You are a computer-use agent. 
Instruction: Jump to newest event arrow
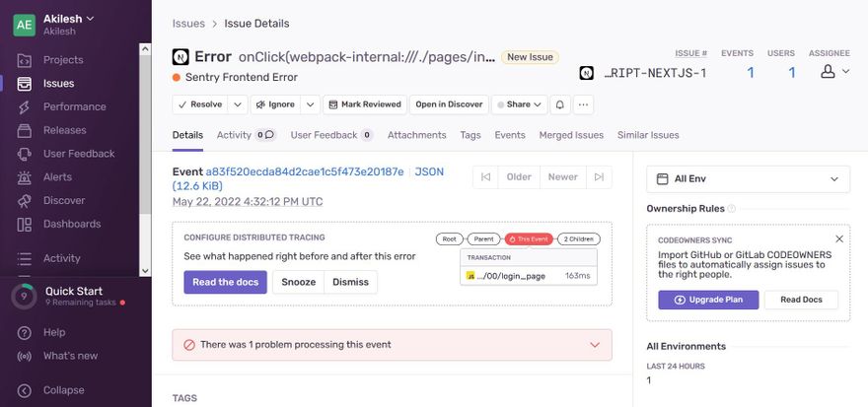pos(599,177)
